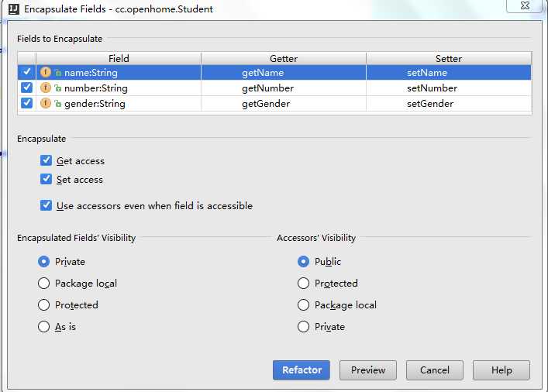Click the Refactor button
This screenshot has width=548, height=392.
click(302, 370)
